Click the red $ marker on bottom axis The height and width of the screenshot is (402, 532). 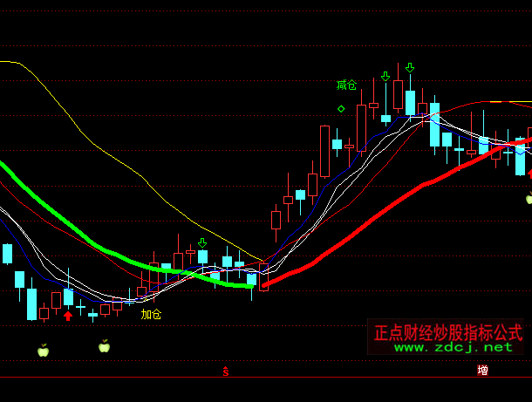pos(226,371)
